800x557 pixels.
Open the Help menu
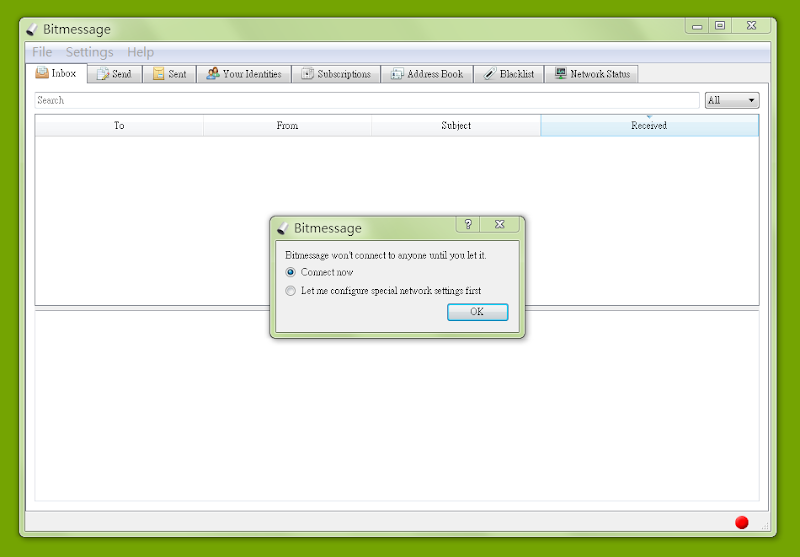[x=140, y=52]
